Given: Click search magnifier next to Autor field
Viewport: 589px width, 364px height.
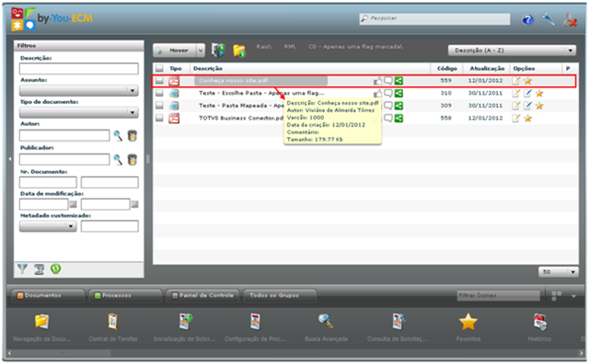Looking at the screenshot, I should click(x=118, y=135).
